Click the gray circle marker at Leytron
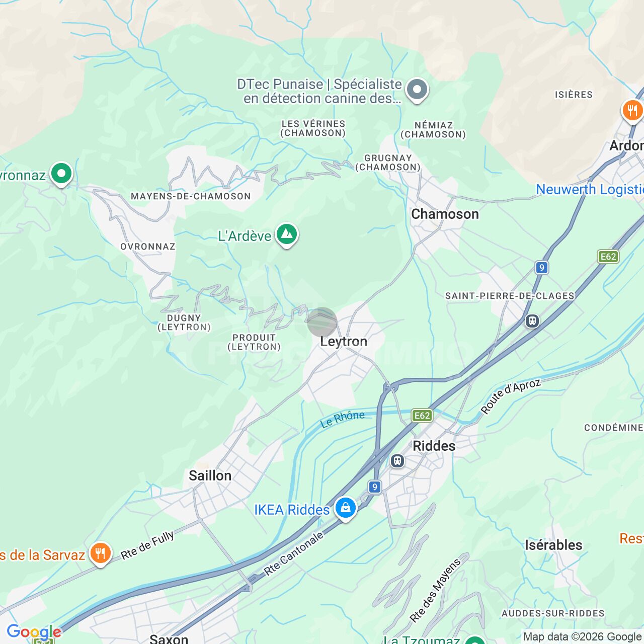 coord(322,322)
